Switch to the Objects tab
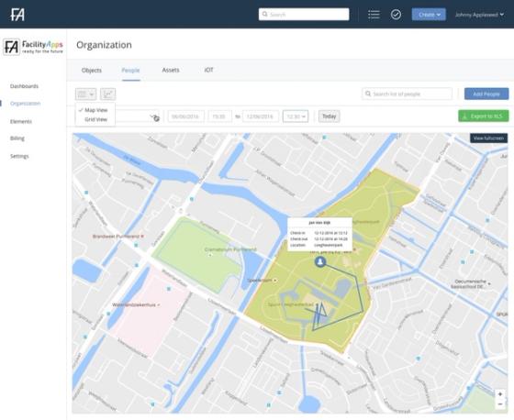Viewport: 514px width, 420px height. [92, 70]
